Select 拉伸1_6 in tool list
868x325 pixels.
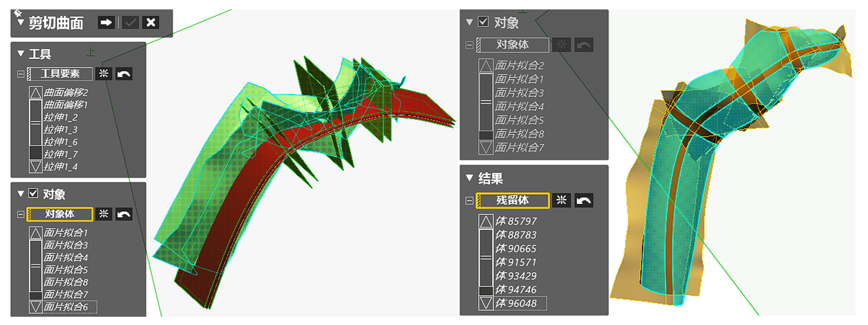click(x=61, y=142)
